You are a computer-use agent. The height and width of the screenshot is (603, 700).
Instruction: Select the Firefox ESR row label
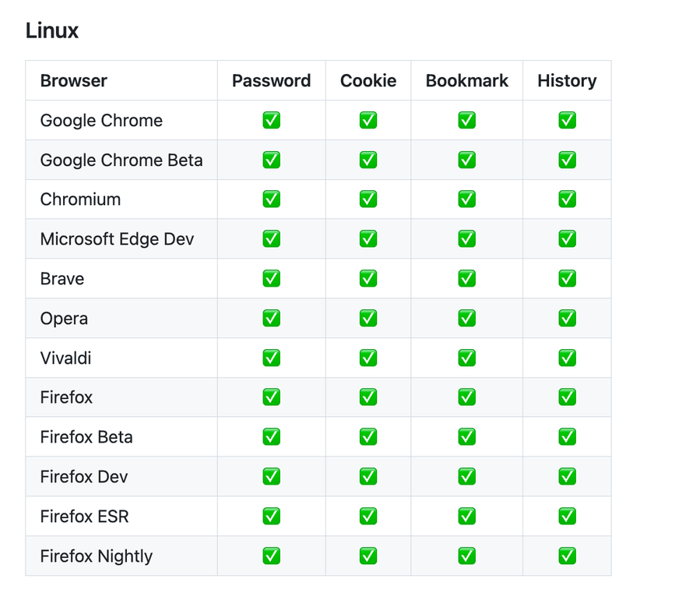[84, 517]
